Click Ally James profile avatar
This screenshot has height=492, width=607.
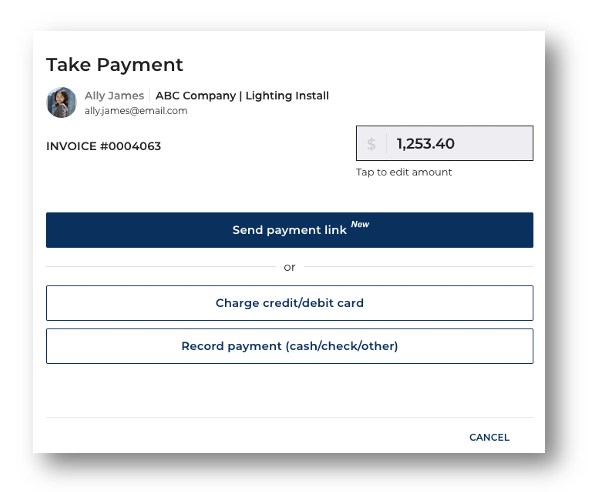pyautogui.click(x=61, y=102)
